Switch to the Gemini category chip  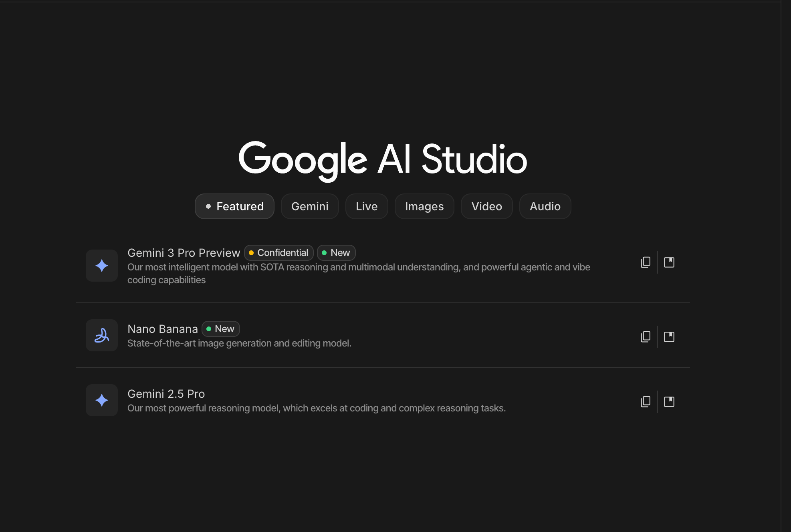tap(310, 206)
